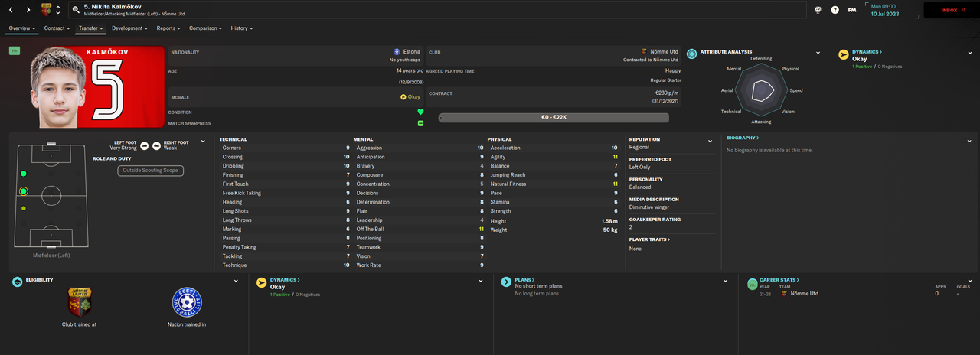Open the Player Traits link
This screenshot has height=355, width=980.
649,239
